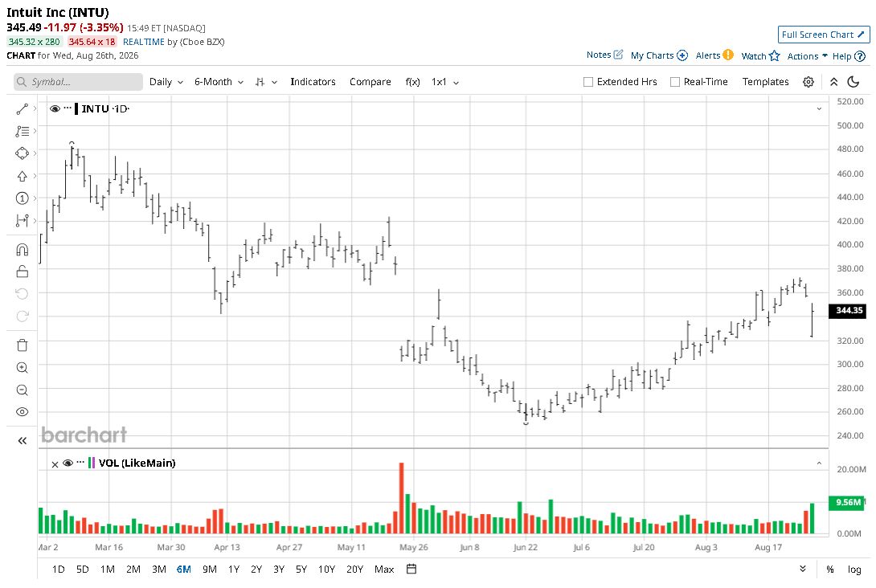The image size is (876, 588).
Task: Select the 3M time range
Action: pos(159,570)
